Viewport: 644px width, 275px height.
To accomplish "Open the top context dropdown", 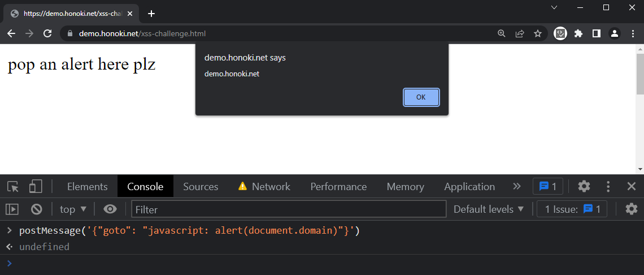I will 73,209.
